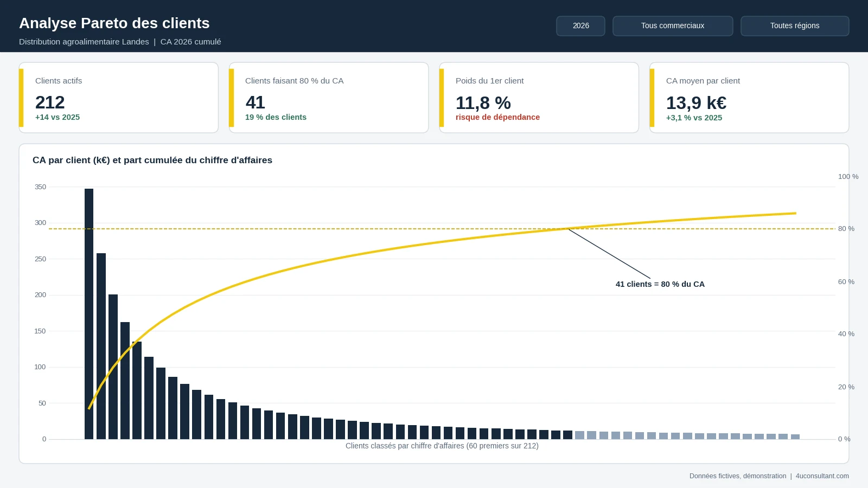
Task: Select the Clients faisant 80 % du CA card
Action: [329, 98]
